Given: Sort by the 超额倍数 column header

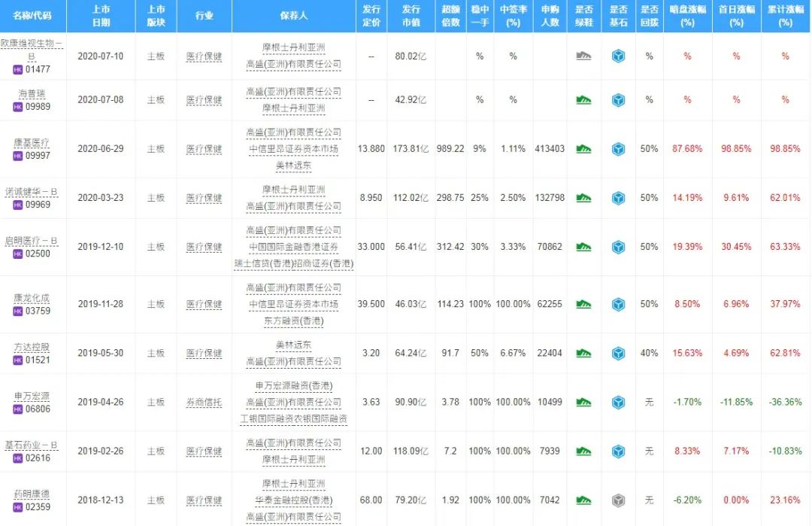Looking at the screenshot, I should click(x=450, y=16).
